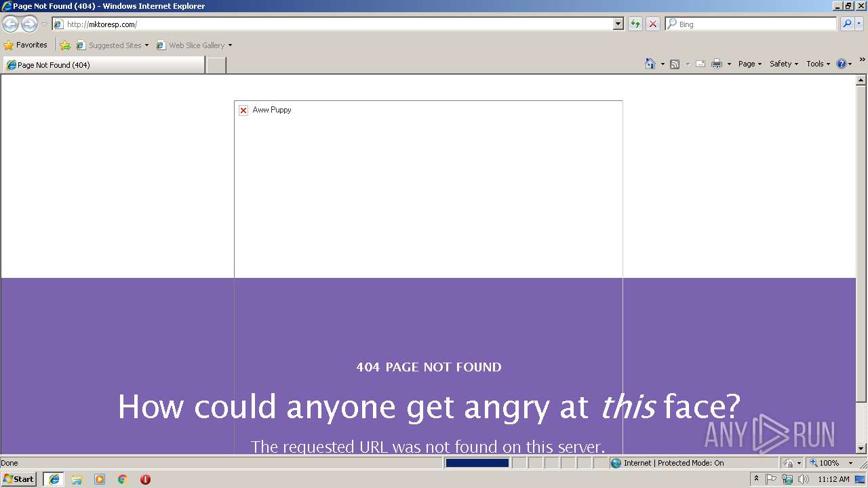Open search provider dropdown arrow
The height and width of the screenshot is (488, 868).
(859, 24)
